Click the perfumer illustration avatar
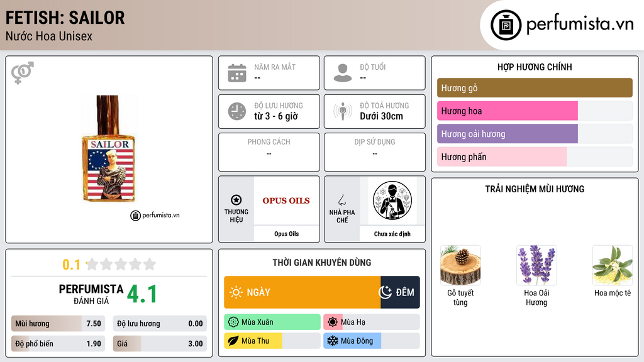Image resolution: width=644 pixels, height=362 pixels. (392, 200)
